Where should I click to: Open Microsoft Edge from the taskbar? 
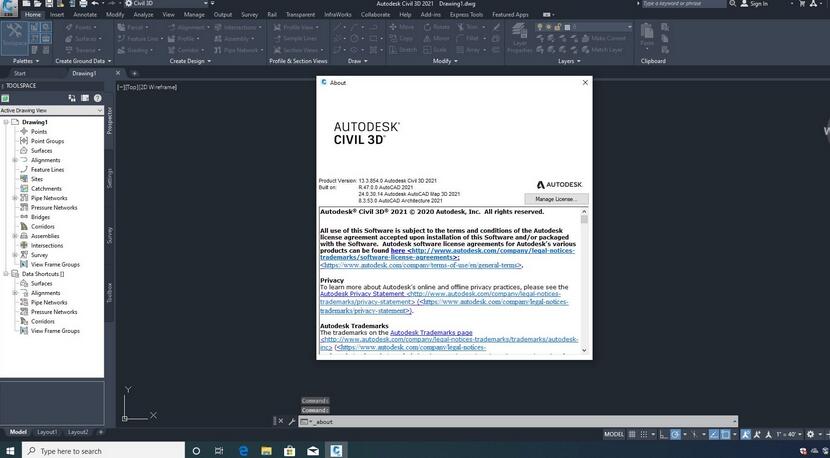243,451
